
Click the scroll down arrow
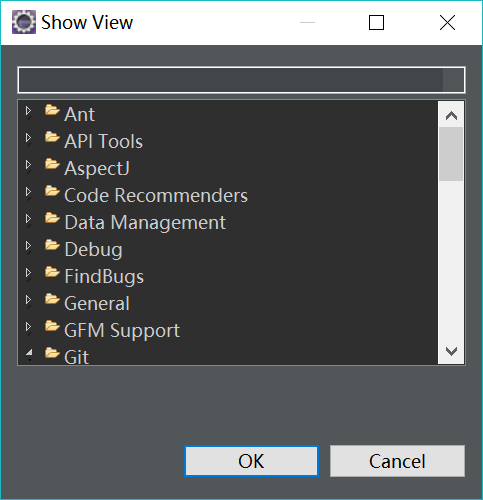pos(451,351)
